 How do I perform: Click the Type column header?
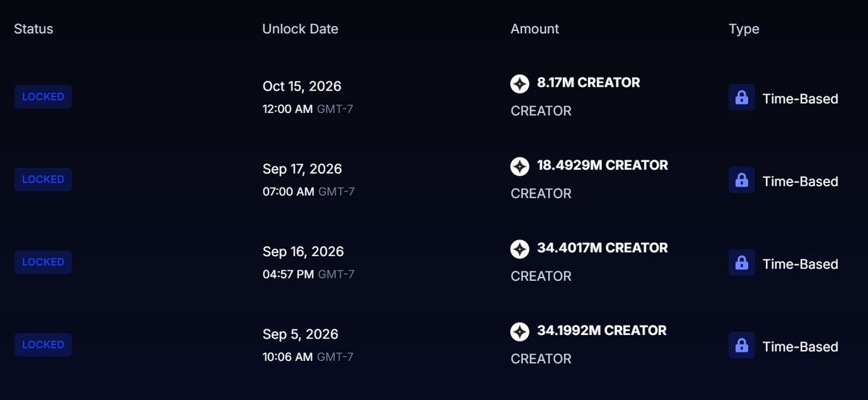pos(744,29)
